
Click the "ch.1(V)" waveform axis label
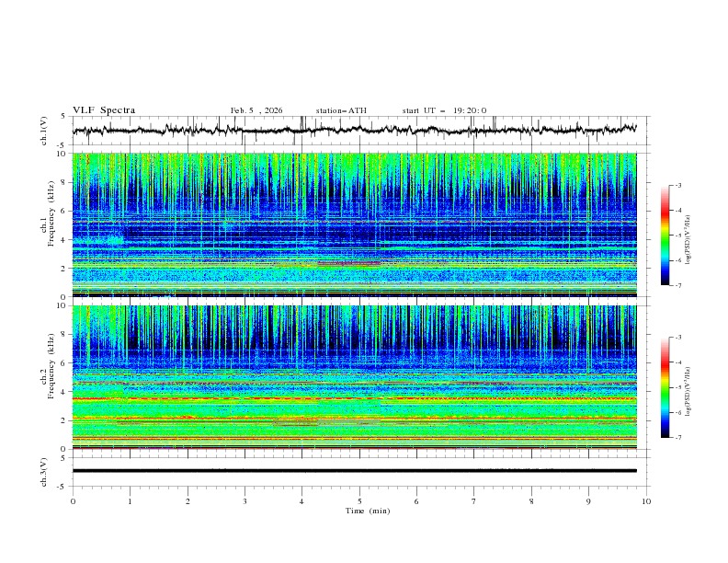tap(44, 131)
